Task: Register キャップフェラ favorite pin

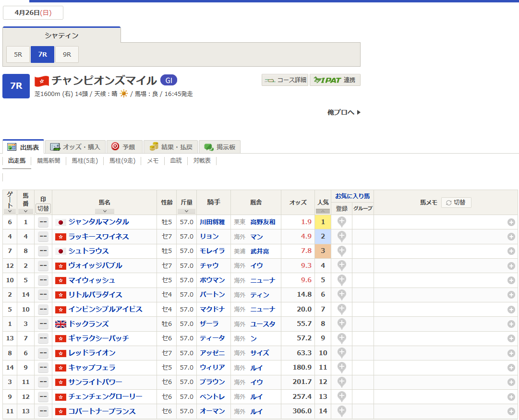Action: click(341, 367)
